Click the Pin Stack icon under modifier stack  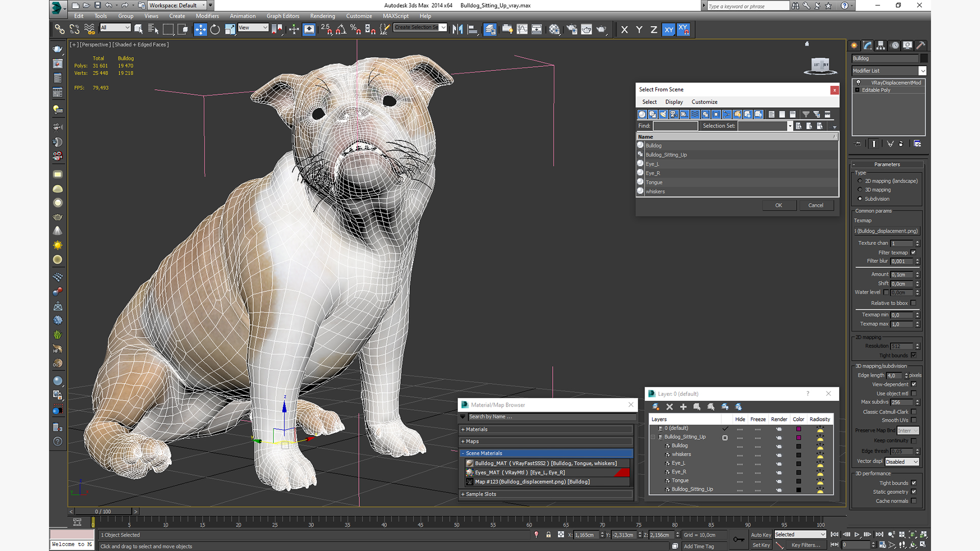point(858,144)
